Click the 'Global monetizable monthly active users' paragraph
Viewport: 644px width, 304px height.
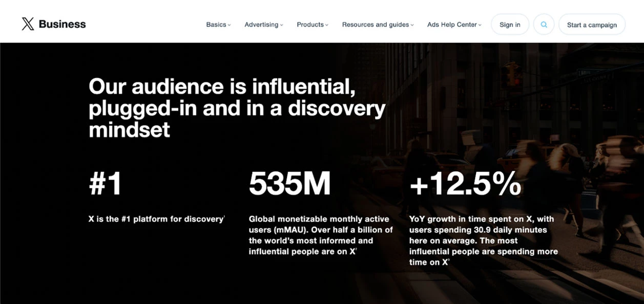pyautogui.click(x=321, y=235)
